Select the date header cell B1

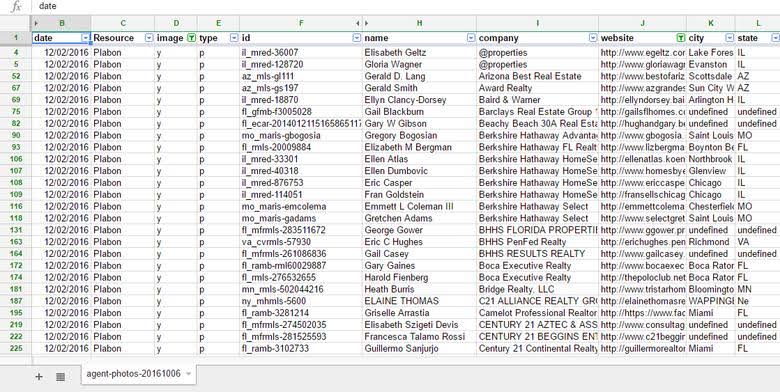61,38
